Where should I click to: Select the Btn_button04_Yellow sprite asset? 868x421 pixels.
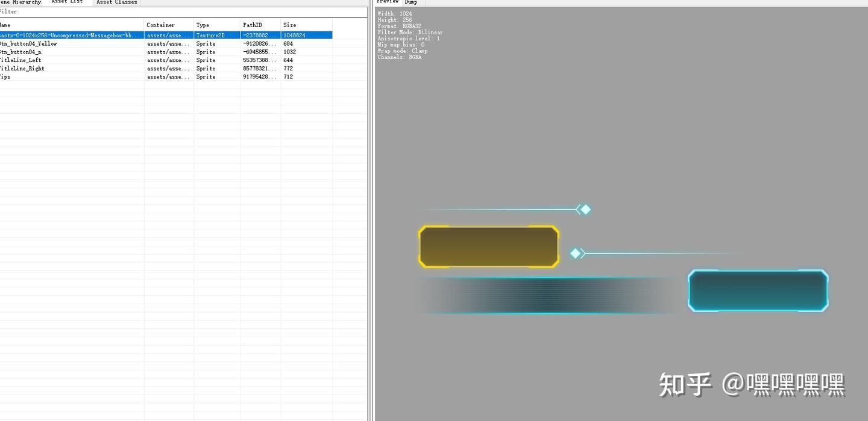(72, 43)
